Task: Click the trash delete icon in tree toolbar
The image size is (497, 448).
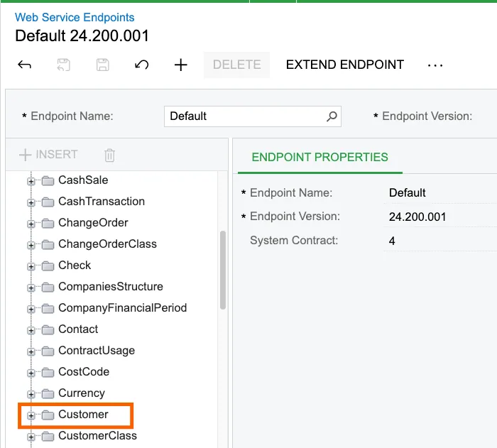Action: click(109, 155)
